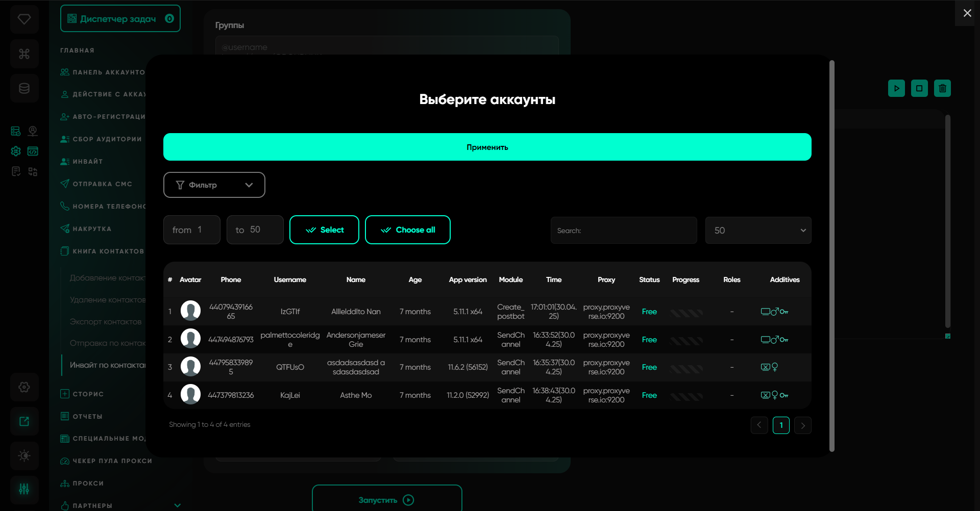Click the key icon in KajLei's row
The width and height of the screenshot is (980, 511).
[x=784, y=395]
